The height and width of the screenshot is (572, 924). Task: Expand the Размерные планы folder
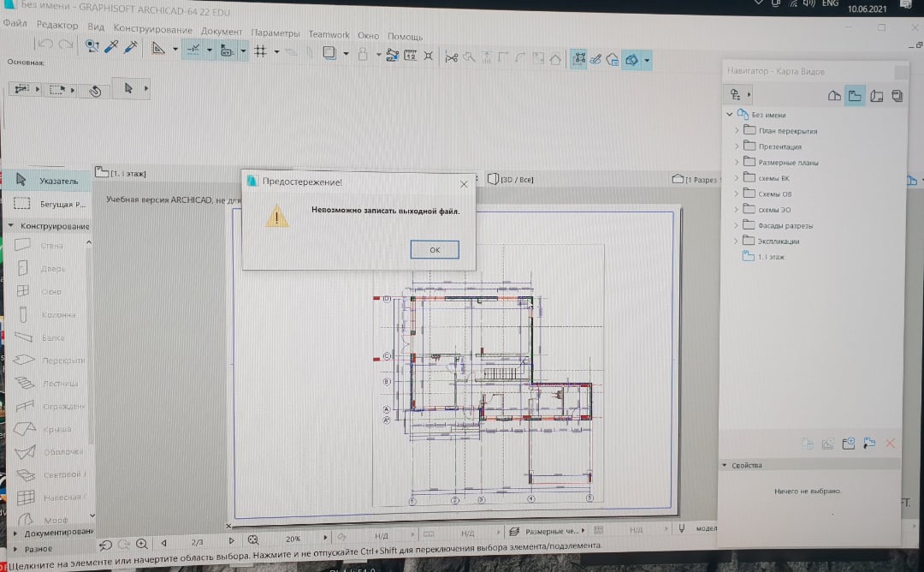737,162
